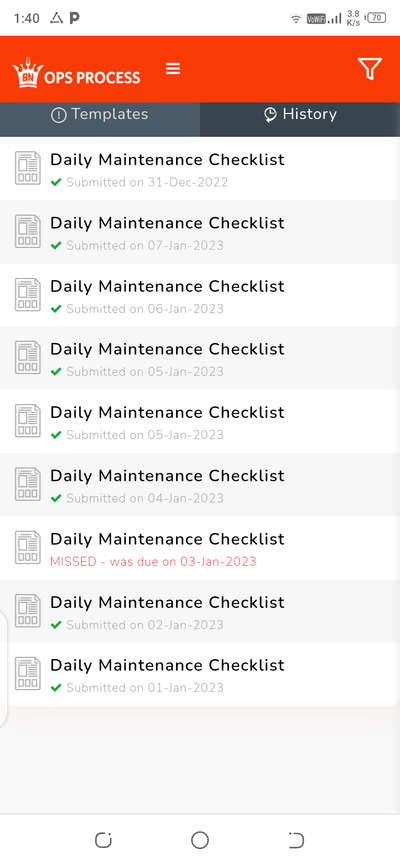Tap green checkmark next to 02-Jan-2023 submission
Screen dimensions: 400x867
[x=55, y=625]
